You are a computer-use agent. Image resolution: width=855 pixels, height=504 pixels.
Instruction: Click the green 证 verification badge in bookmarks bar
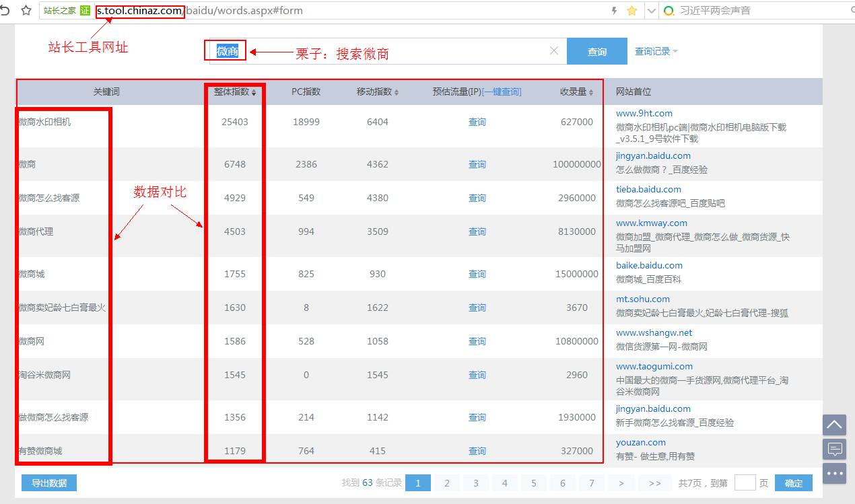tap(83, 10)
